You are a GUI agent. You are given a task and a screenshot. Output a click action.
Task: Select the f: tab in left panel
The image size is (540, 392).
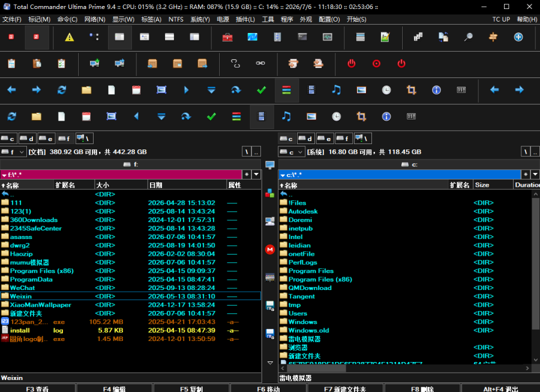tap(131, 164)
